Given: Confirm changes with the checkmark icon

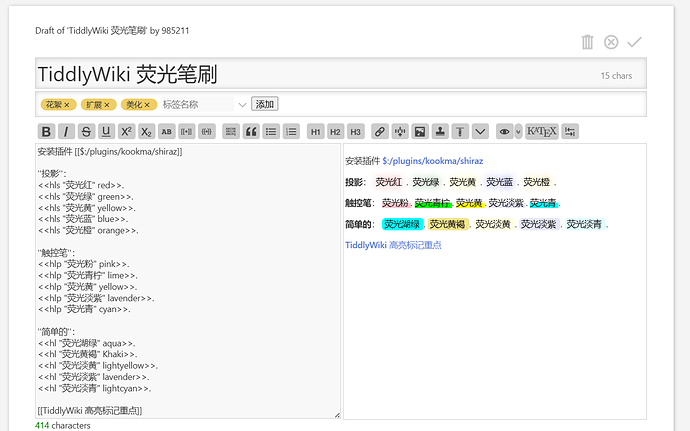Looking at the screenshot, I should point(635,42).
